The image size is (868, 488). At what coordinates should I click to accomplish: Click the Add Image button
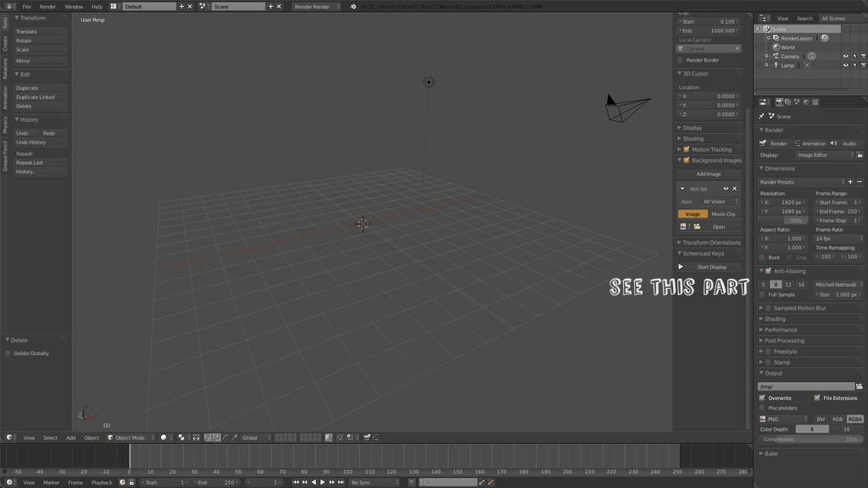(709, 174)
